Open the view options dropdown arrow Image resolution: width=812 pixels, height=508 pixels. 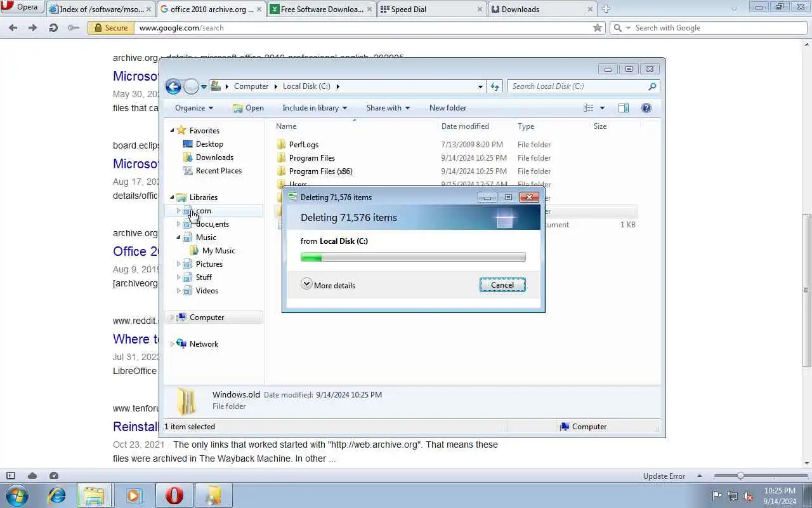pos(602,108)
